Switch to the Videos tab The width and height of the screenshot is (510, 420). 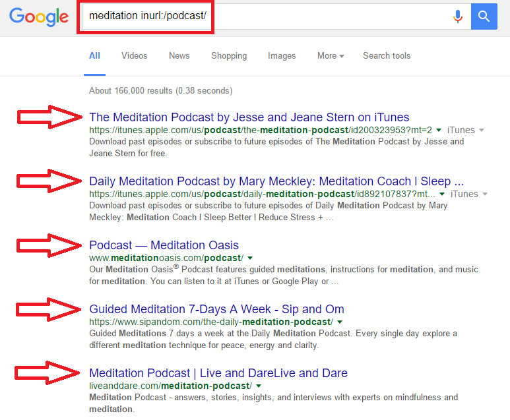click(x=135, y=55)
